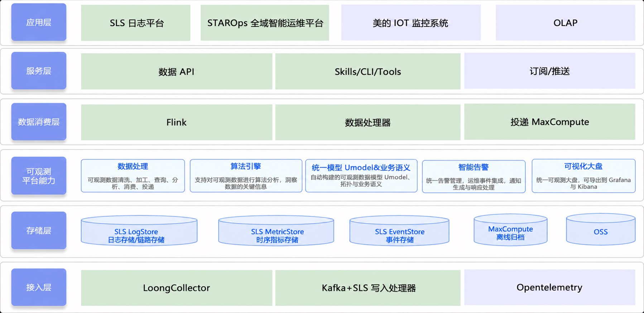This screenshot has width=644, height=313.
Task: Select the OSS storage cylinder
Action: coord(601,229)
